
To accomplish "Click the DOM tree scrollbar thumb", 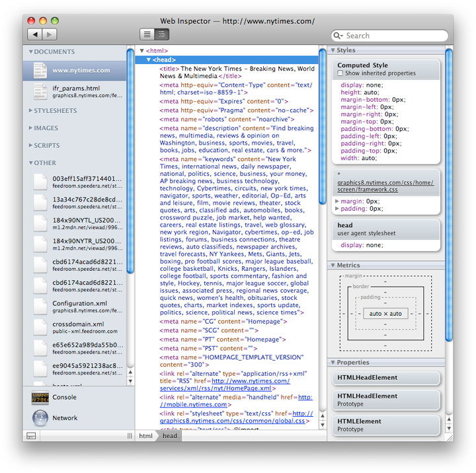I will coord(323,127).
